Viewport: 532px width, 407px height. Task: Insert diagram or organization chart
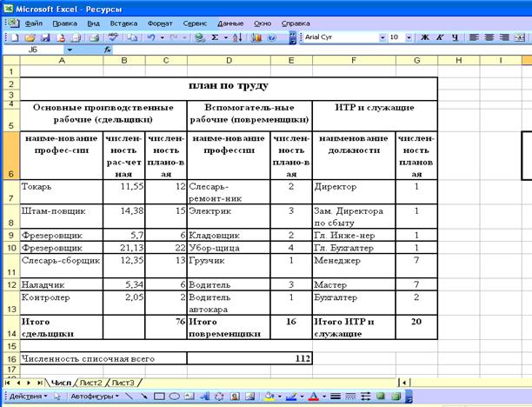pyautogui.click(x=220, y=397)
